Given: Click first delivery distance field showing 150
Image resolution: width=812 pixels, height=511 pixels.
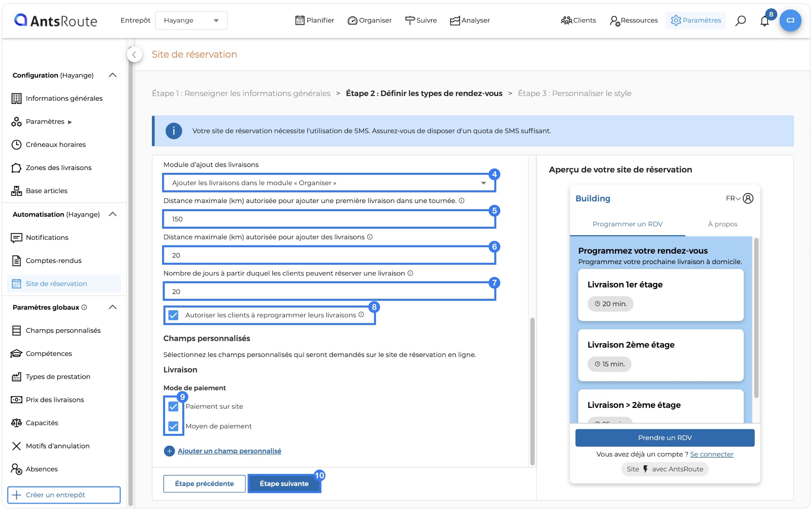Looking at the screenshot, I should (x=329, y=219).
